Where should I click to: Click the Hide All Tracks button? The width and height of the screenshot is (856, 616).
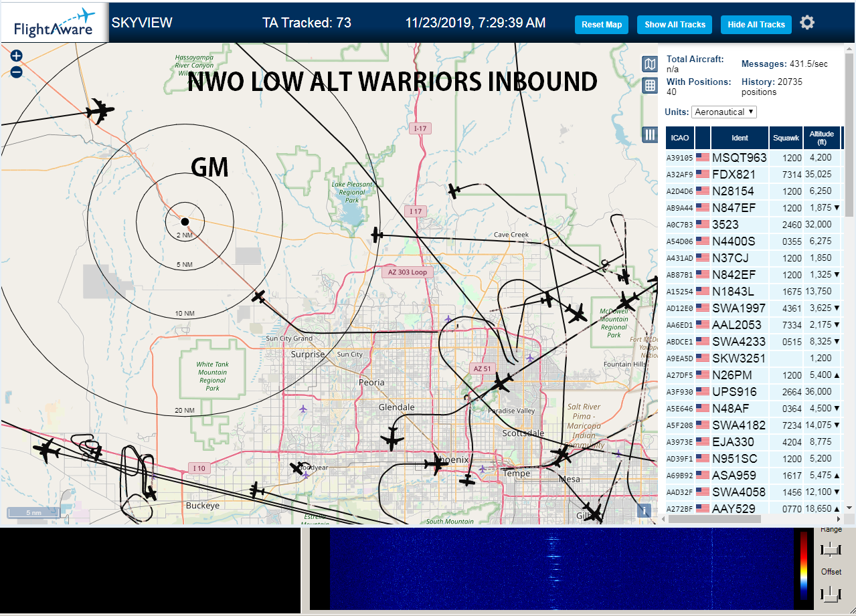point(756,25)
